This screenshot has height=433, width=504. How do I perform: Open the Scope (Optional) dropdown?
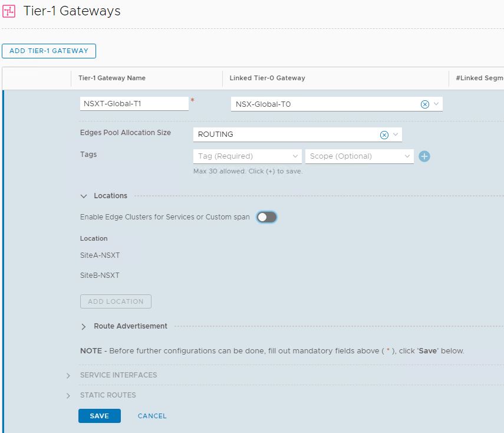point(358,156)
